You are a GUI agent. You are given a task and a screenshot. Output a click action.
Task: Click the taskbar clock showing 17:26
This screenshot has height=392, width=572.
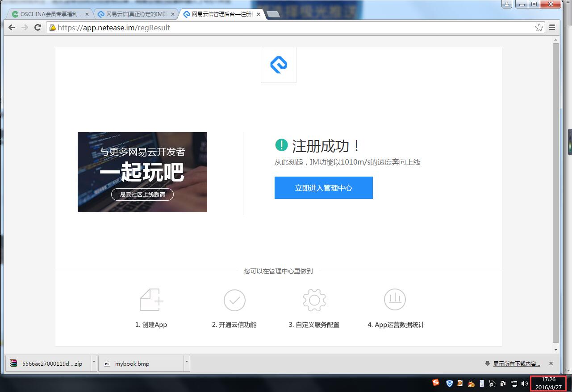548,383
